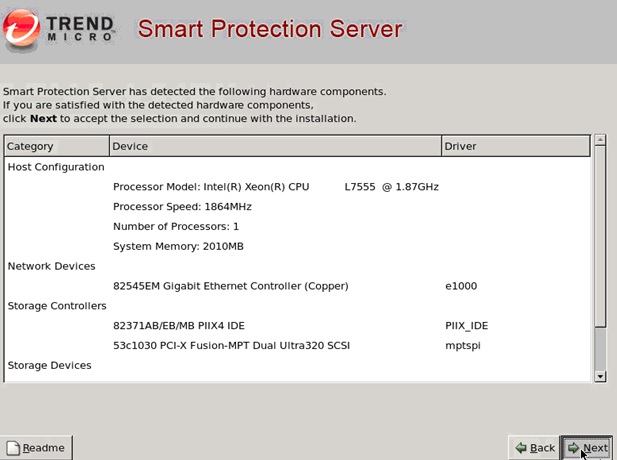Click the scrollbar down arrow

600,376
